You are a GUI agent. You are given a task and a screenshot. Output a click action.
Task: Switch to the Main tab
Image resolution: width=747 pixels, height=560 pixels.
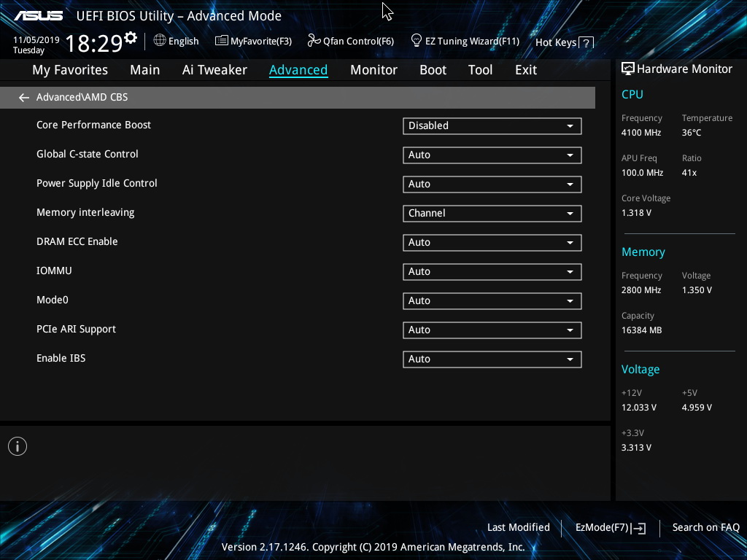(145, 70)
